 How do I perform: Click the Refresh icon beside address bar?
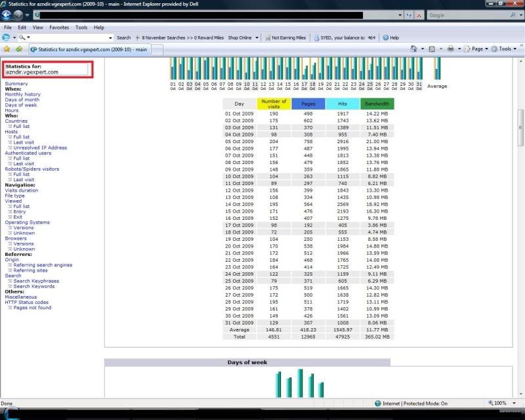tap(409, 14)
